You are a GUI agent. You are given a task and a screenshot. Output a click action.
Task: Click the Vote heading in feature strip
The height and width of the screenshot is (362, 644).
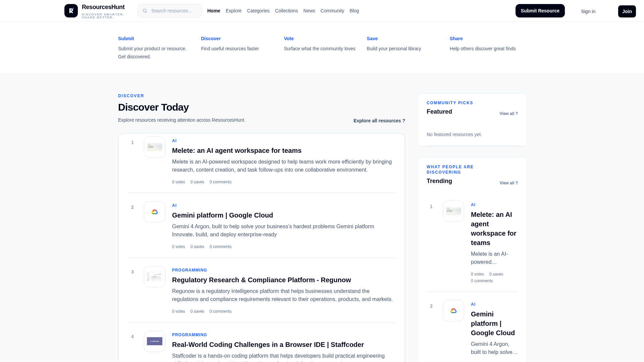[x=289, y=39]
